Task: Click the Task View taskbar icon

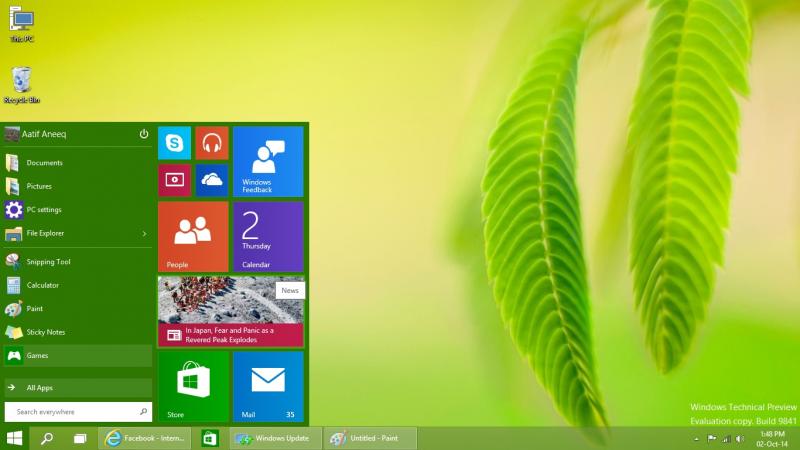Action: point(79,438)
